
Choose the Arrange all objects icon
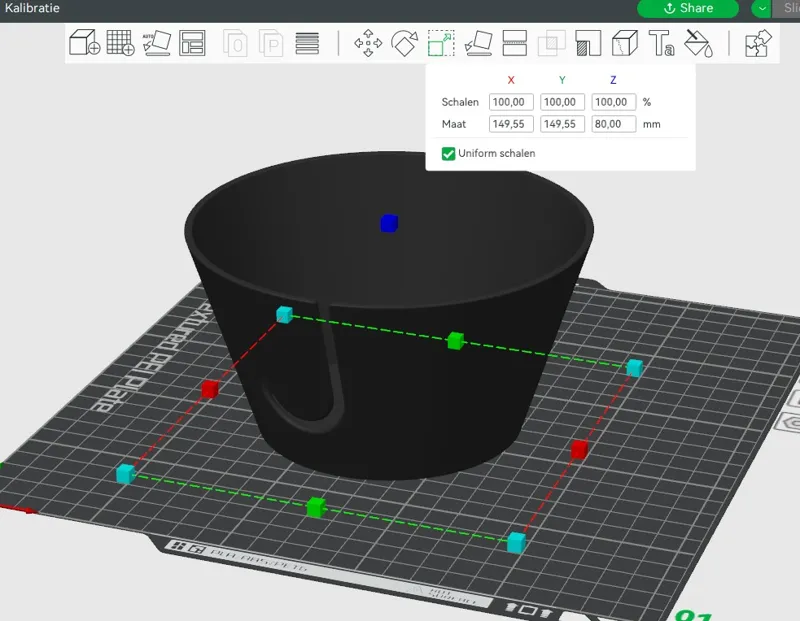(x=192, y=43)
